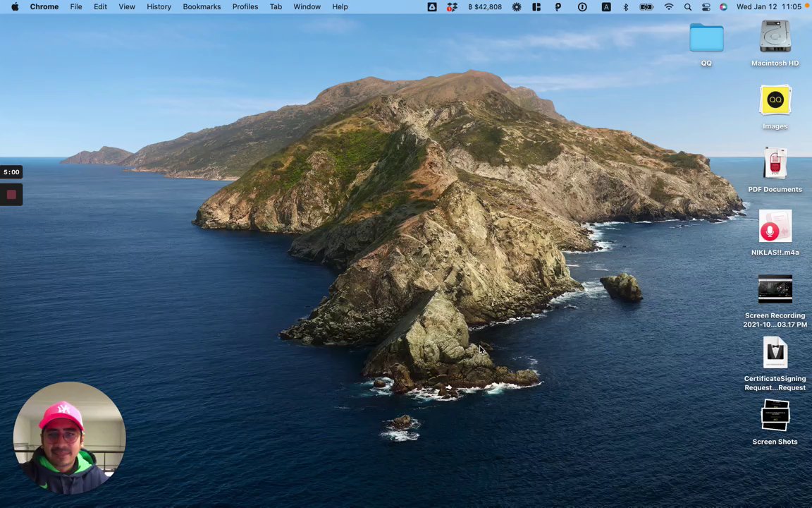Open the QQ folder on the desktop
Screen dimensions: 812x508
coord(706,39)
